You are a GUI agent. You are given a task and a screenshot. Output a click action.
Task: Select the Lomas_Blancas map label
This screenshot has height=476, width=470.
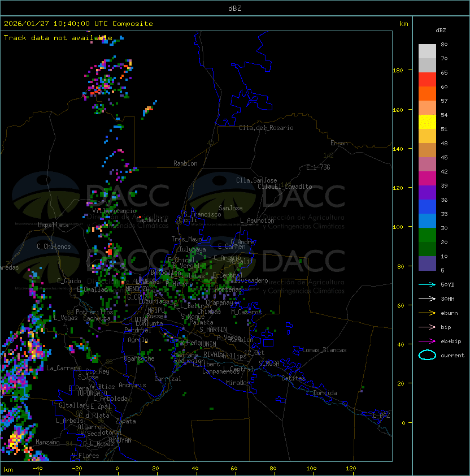pyautogui.click(x=324, y=350)
